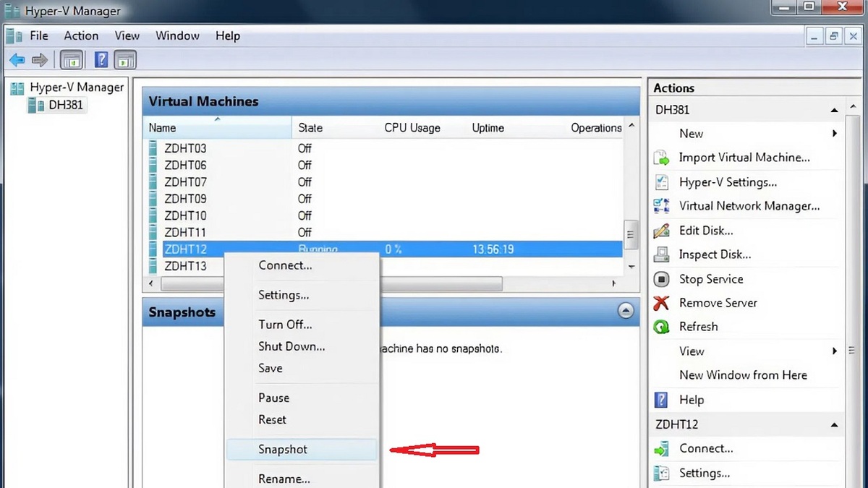This screenshot has height=488, width=868.
Task: Expand the View submenu in Actions pane
Action: 834,351
